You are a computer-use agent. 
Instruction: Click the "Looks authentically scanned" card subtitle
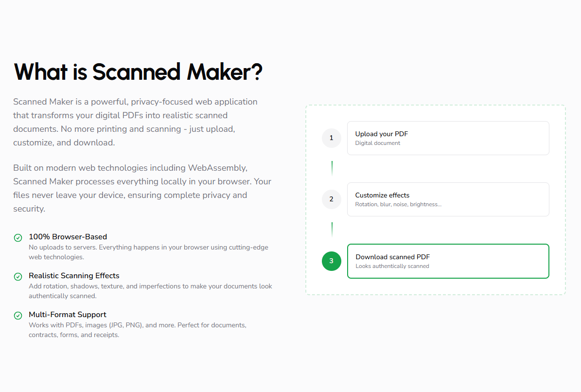pyautogui.click(x=392, y=266)
